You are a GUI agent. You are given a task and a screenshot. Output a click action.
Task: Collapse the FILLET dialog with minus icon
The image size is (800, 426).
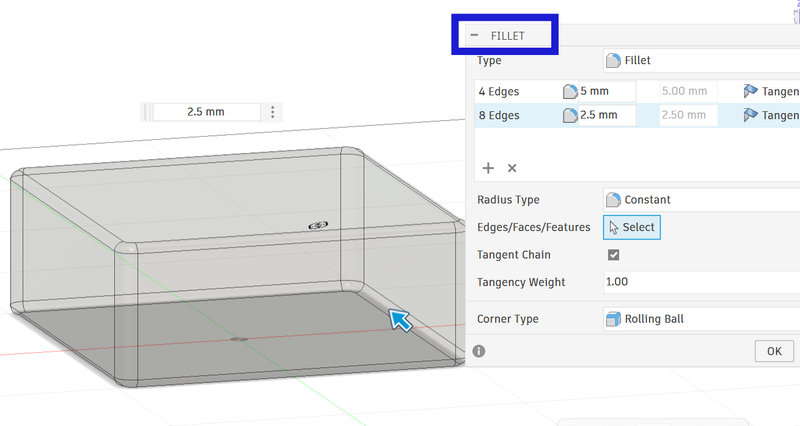[474, 35]
